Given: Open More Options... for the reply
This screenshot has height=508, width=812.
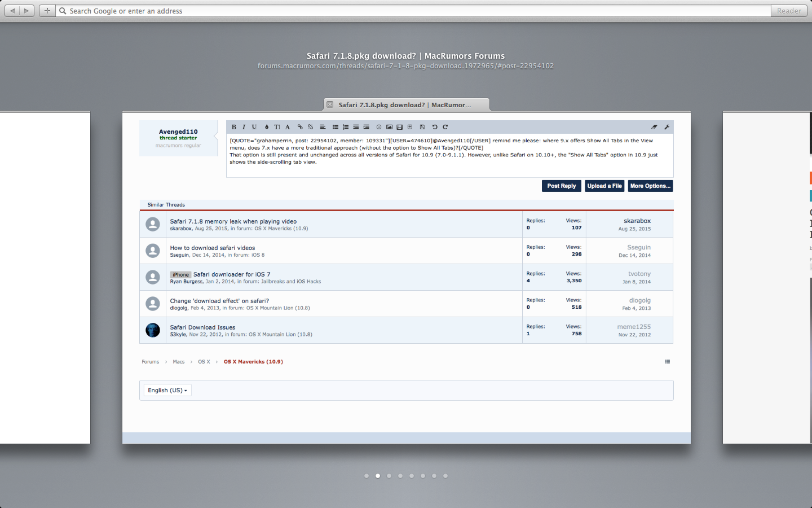Looking at the screenshot, I should pyautogui.click(x=650, y=186).
